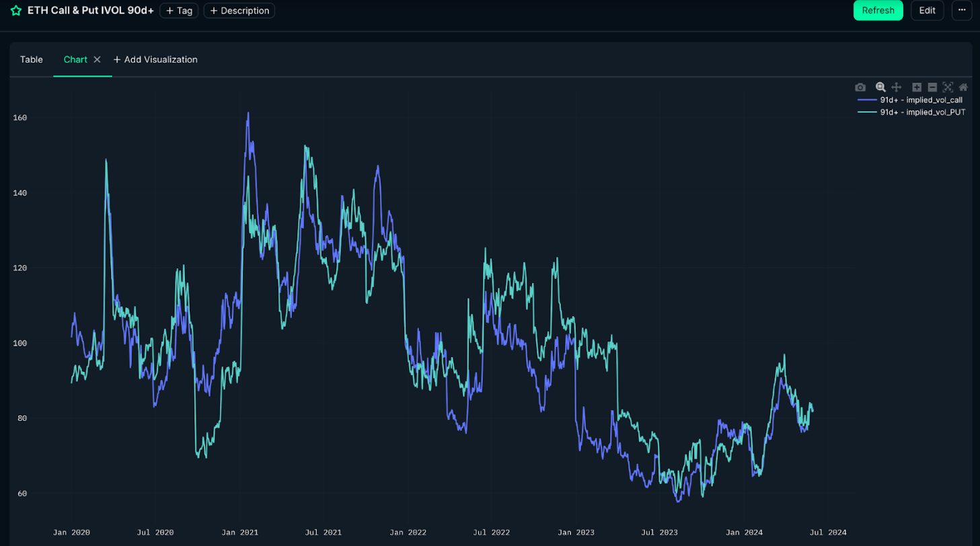Click the 60 y-axis value
Viewport: 980px width, 546px height.
coord(22,494)
